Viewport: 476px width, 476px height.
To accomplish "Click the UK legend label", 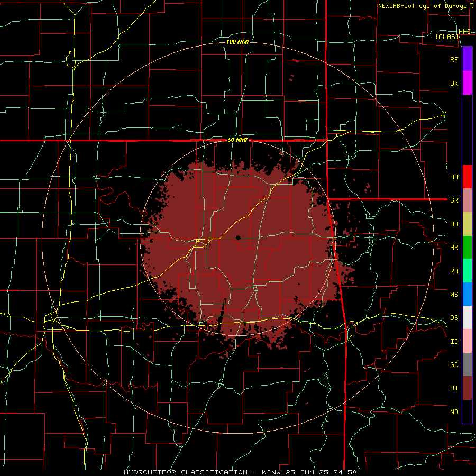I will point(454,84).
